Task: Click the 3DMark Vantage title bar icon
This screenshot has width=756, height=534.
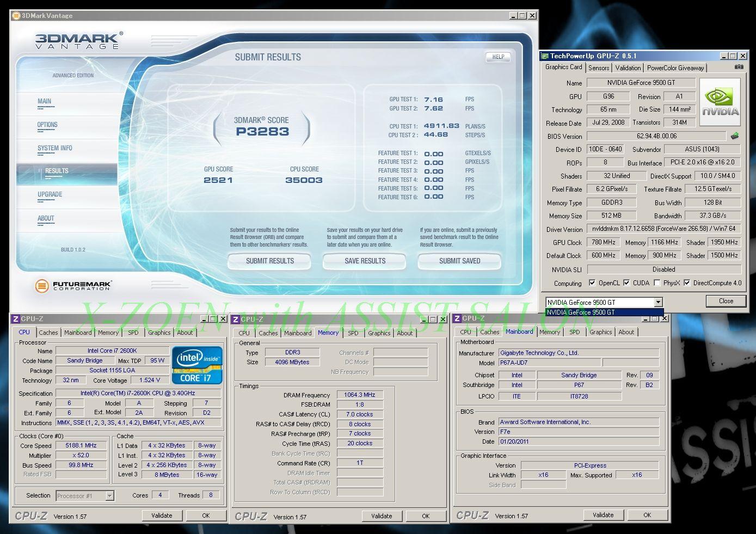Action: pos(16,16)
